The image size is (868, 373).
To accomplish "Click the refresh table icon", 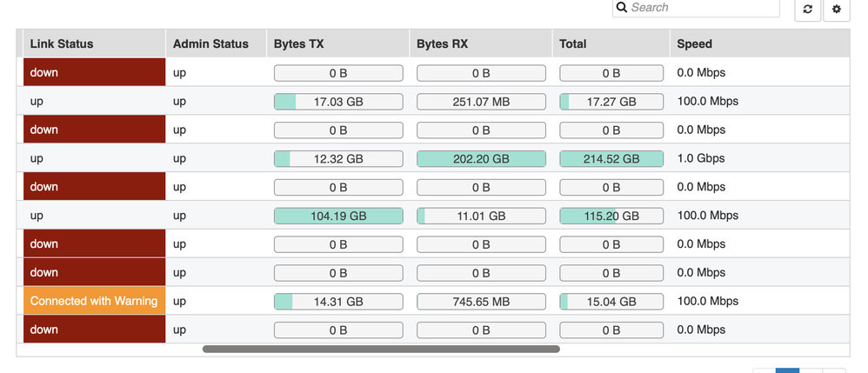I will [808, 9].
